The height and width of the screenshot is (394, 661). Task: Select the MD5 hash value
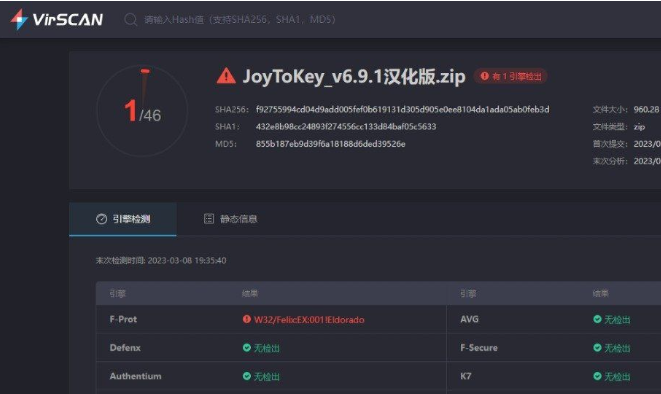(x=330, y=144)
